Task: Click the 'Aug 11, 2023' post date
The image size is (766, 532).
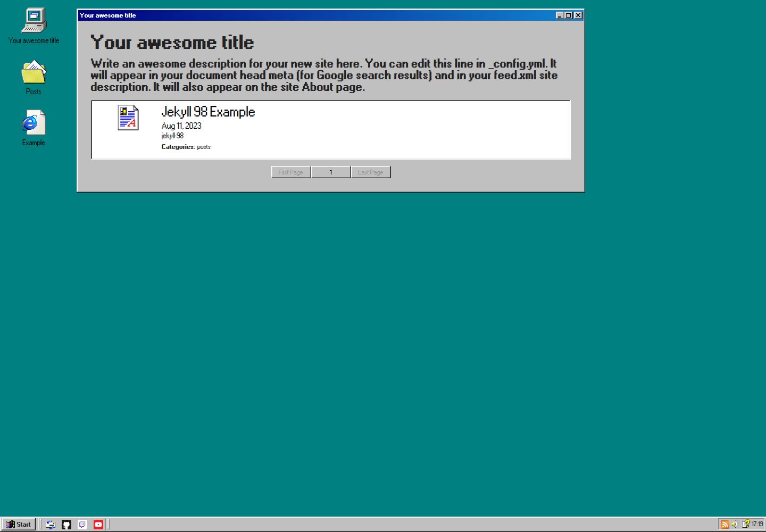Action: point(181,126)
